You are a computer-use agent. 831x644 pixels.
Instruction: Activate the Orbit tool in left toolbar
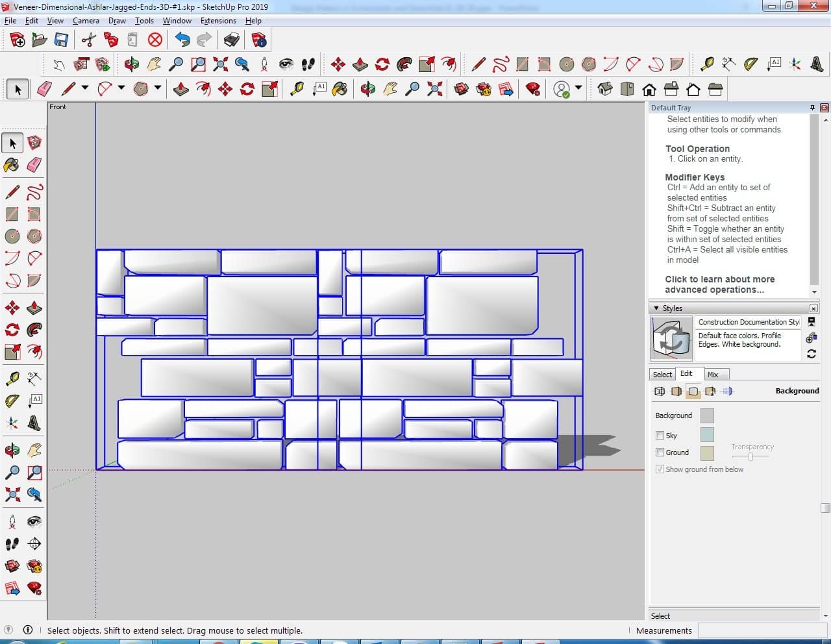tap(12, 450)
